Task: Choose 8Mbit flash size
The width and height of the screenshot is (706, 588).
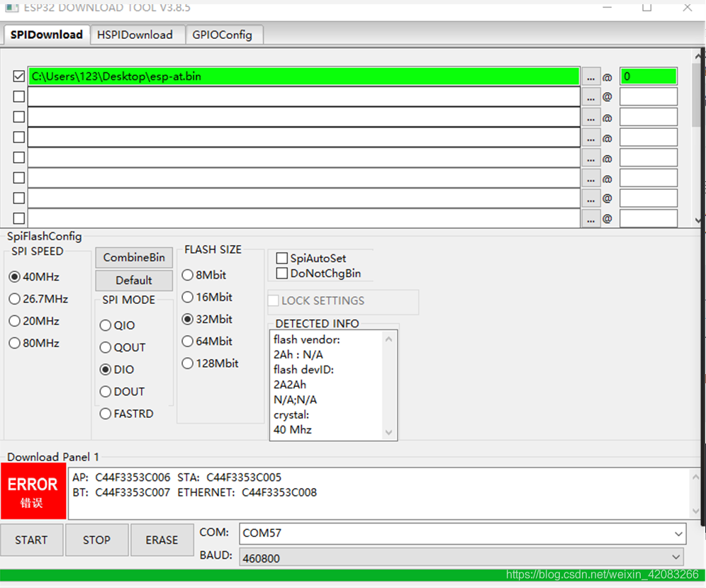Action: pyautogui.click(x=204, y=275)
